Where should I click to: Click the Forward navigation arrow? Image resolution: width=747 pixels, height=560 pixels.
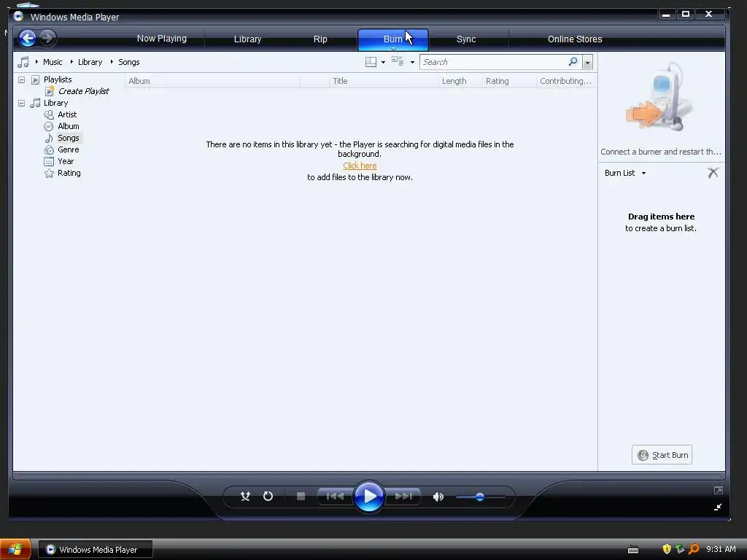pos(47,38)
